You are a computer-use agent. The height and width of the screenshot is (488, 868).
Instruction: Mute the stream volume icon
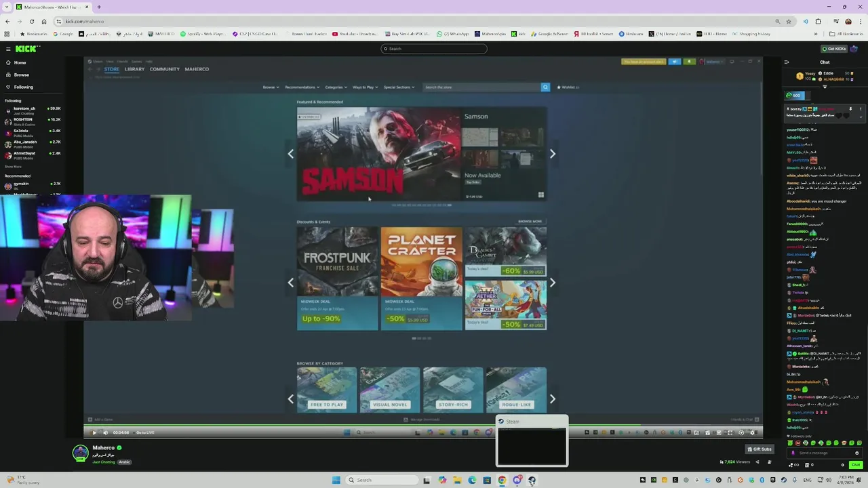click(104, 432)
